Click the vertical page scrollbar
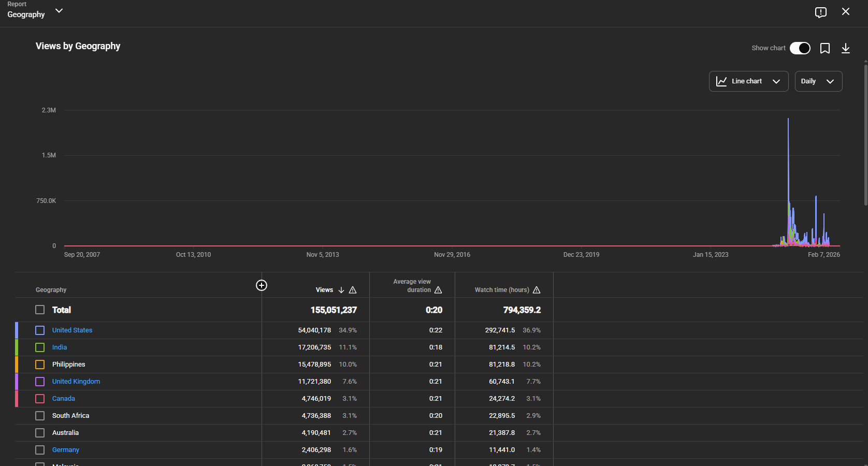 (x=865, y=135)
